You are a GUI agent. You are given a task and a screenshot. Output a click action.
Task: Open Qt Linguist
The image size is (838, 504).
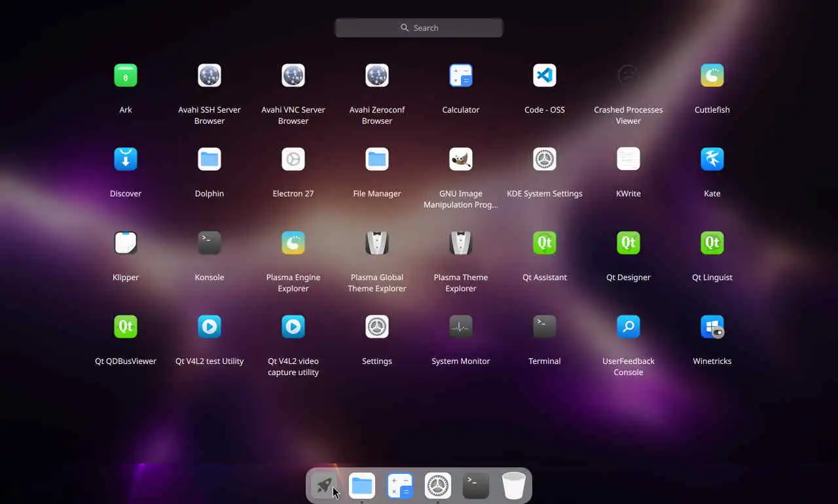point(712,243)
